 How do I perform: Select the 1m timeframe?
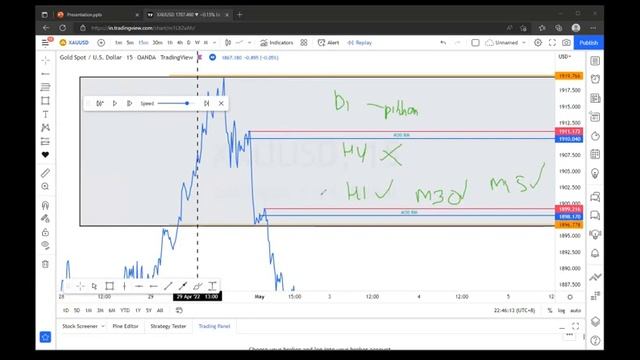118,42
